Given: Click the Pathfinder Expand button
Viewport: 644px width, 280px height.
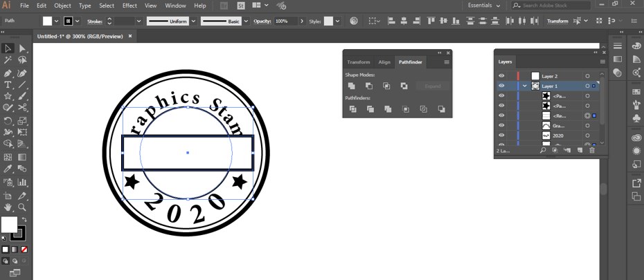Looking at the screenshot, I should coord(433,86).
